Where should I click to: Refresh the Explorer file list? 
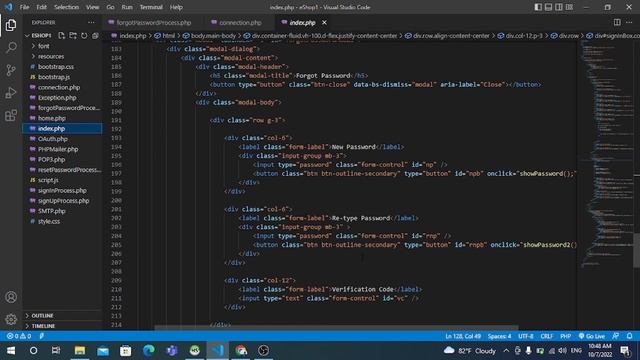[x=84, y=36]
